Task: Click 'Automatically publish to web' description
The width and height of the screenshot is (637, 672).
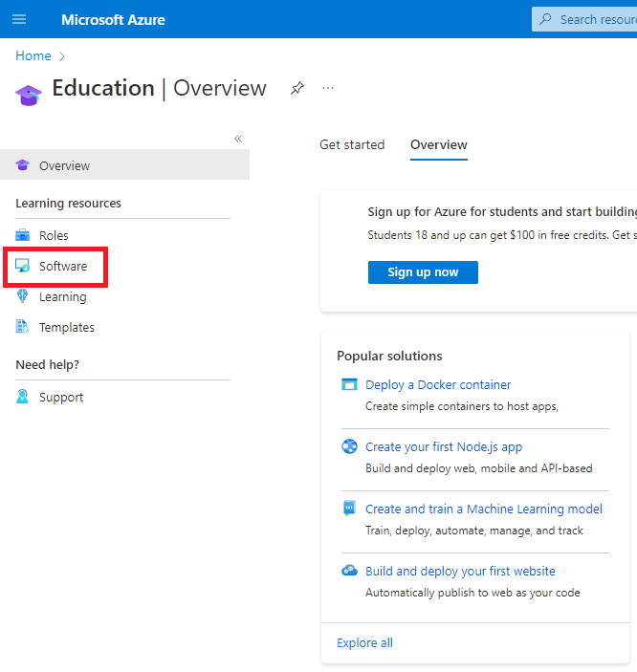Action: pos(472,593)
